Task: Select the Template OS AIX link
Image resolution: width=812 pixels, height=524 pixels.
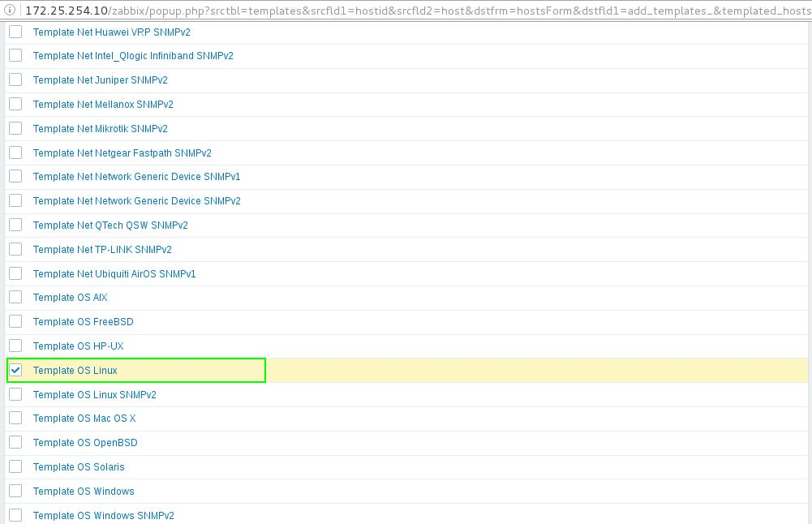Action: point(70,298)
